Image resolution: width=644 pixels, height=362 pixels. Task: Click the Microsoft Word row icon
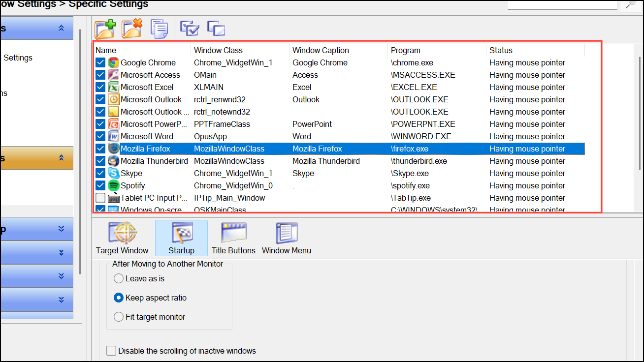(x=113, y=136)
